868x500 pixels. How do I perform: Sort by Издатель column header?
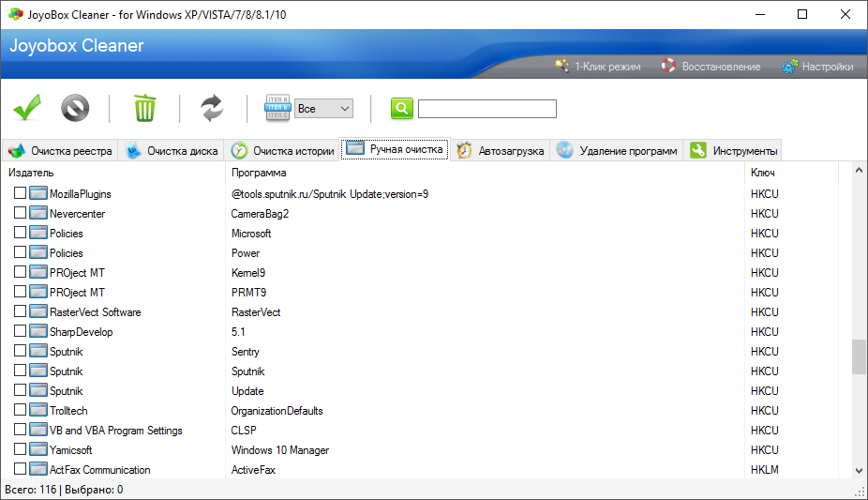coord(31,173)
